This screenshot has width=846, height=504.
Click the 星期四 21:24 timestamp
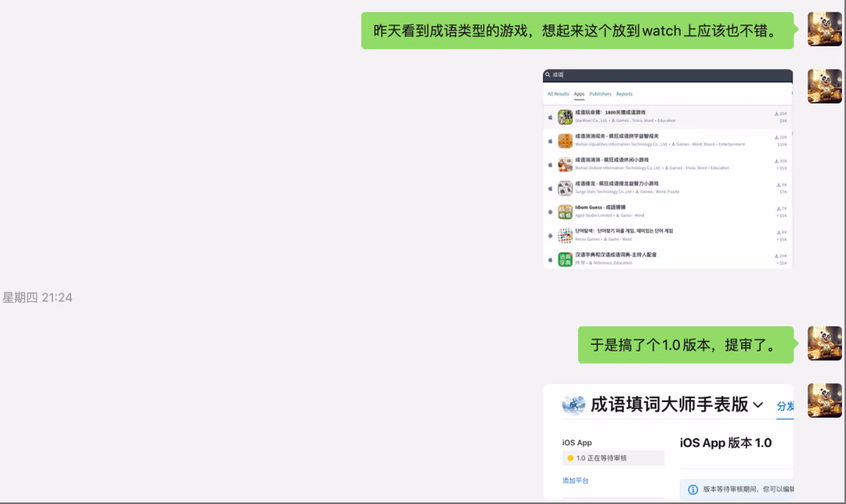pyautogui.click(x=38, y=297)
